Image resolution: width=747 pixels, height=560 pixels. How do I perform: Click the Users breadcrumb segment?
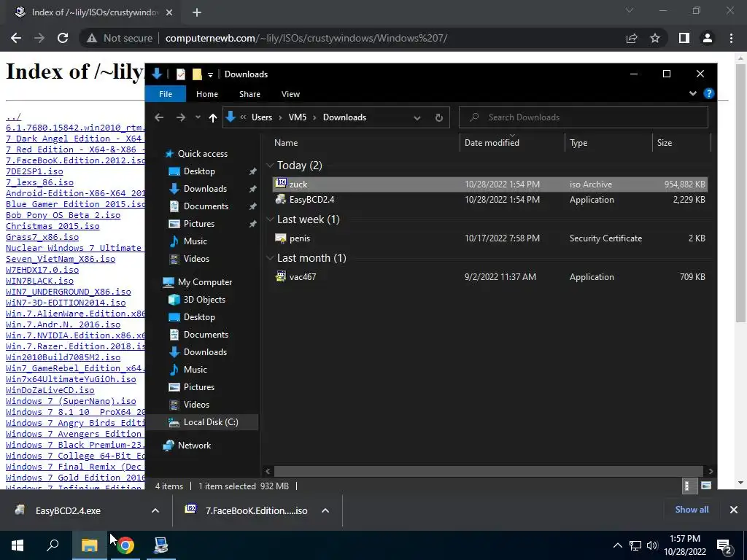[x=262, y=117]
